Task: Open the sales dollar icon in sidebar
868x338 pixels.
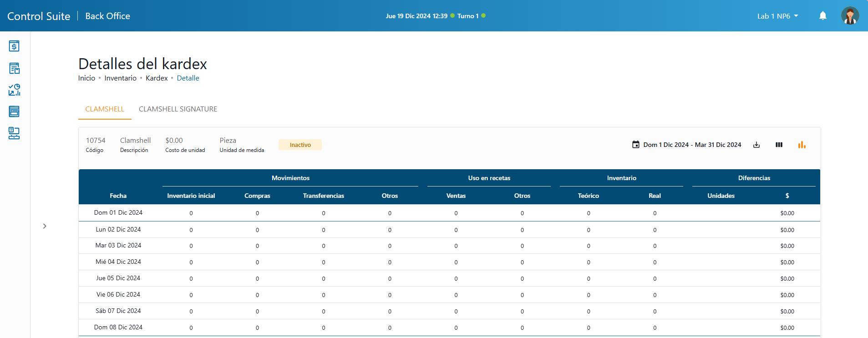Action: pos(14,46)
